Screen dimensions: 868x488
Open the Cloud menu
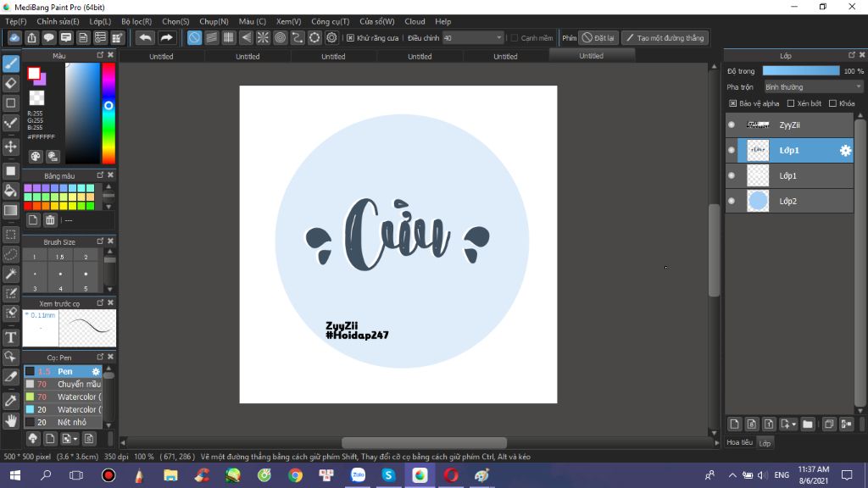click(x=415, y=21)
